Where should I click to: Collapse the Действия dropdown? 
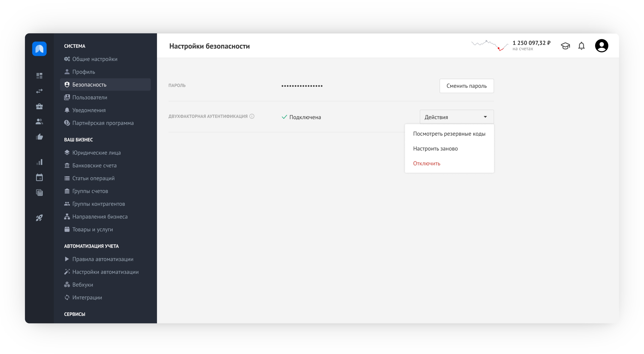pos(457,117)
